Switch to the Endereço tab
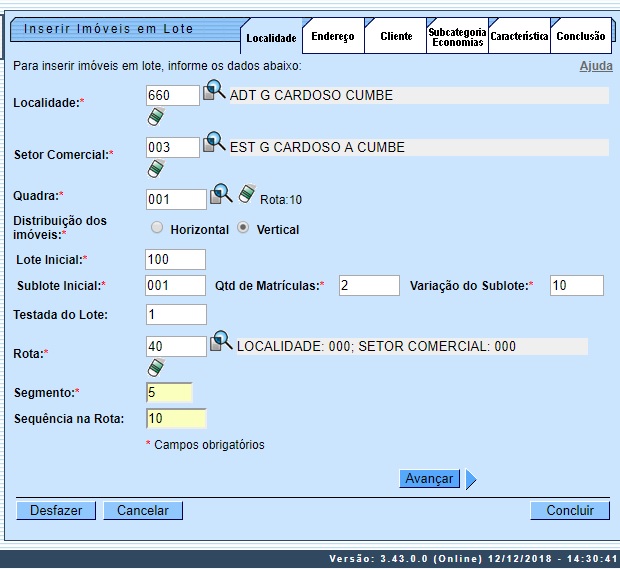This screenshot has width=620, height=569. click(332, 37)
